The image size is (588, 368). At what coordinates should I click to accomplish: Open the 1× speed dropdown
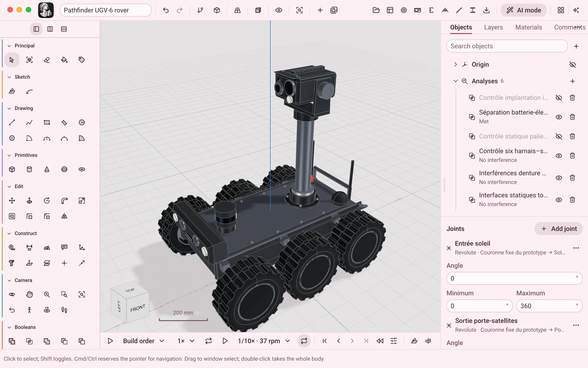pos(186,341)
